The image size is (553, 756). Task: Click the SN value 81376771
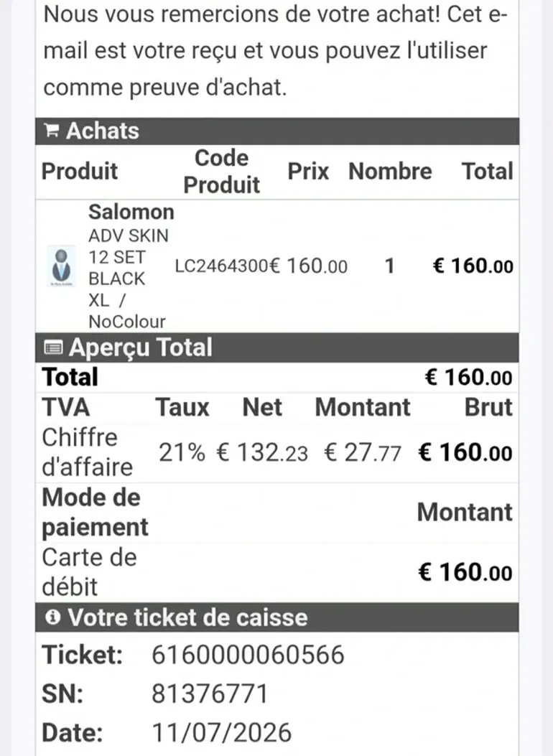coord(210,694)
